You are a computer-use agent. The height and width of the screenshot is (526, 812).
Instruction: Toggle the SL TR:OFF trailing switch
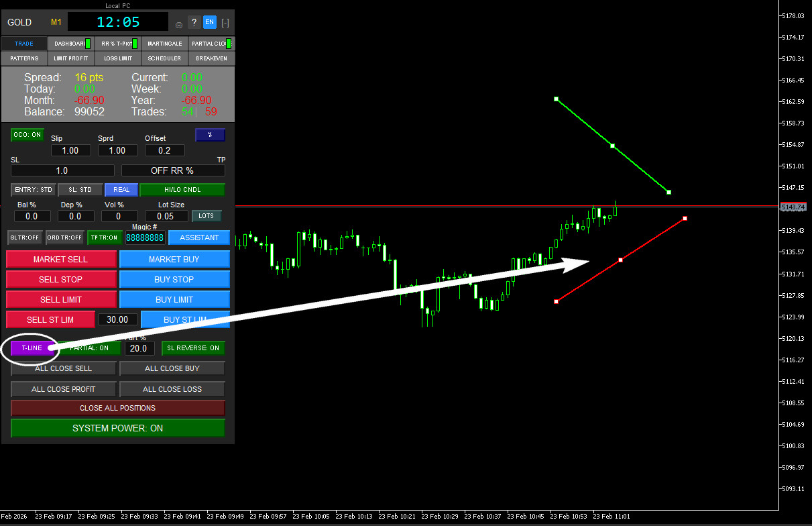click(25, 238)
